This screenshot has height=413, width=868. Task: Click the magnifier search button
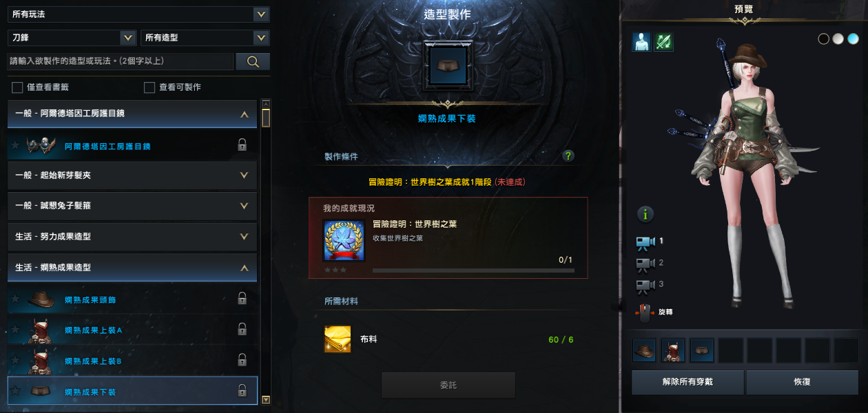253,62
